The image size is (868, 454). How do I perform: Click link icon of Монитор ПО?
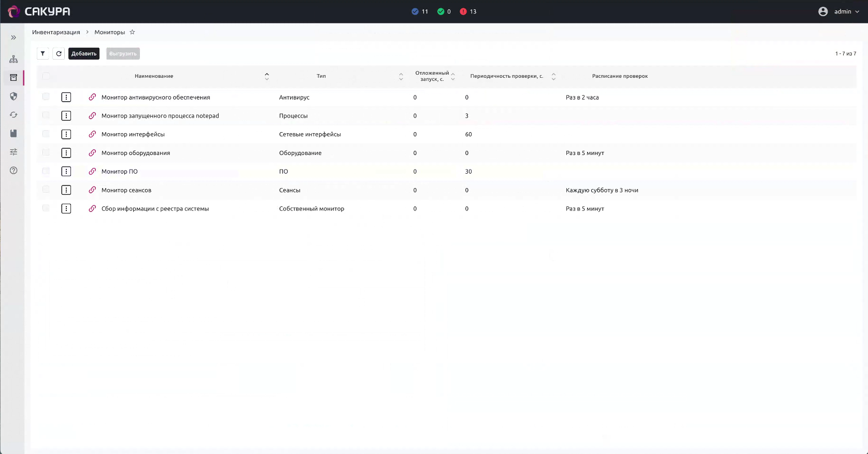[x=92, y=172]
